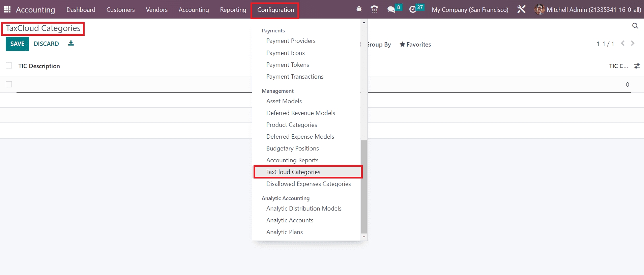
Task: Click the export download icon
Action: 71,43
